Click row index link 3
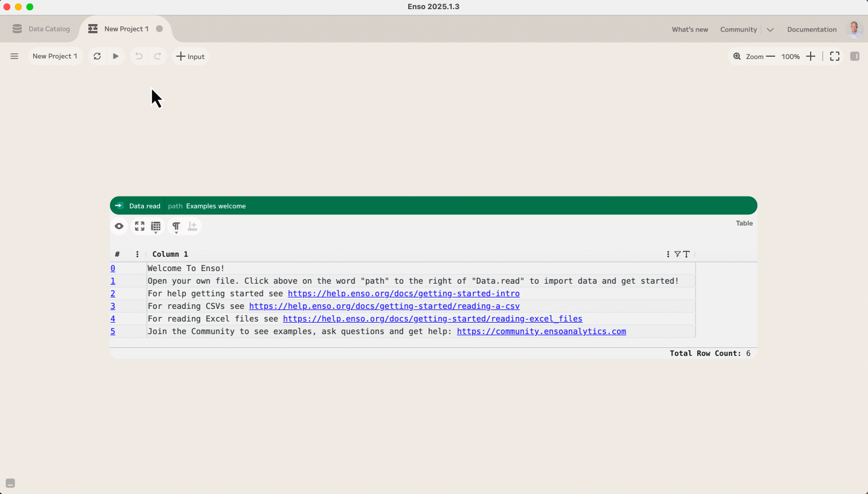This screenshot has width=868, height=494. coord(113,306)
